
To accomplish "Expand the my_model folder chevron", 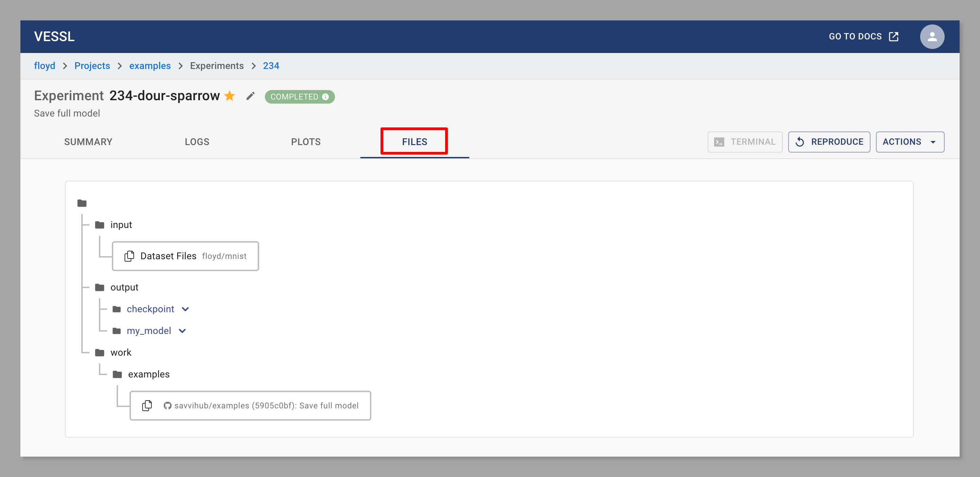I will 182,331.
